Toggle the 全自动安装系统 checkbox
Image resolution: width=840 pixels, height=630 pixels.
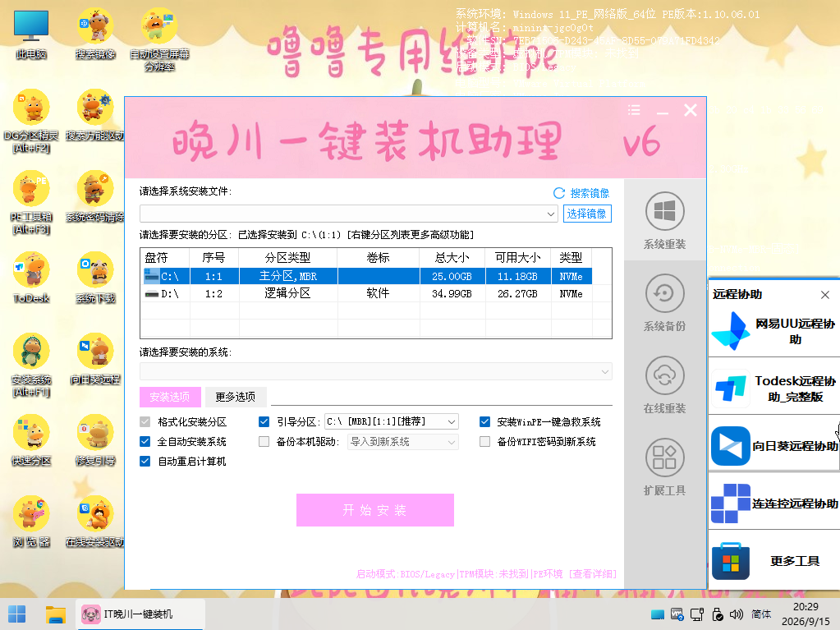(145, 441)
